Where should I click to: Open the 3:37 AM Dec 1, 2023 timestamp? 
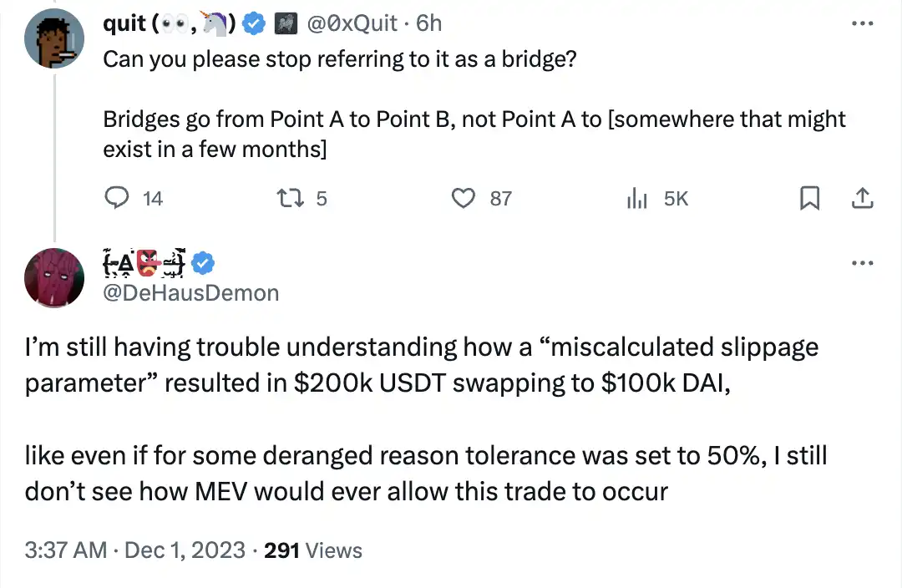(134, 550)
